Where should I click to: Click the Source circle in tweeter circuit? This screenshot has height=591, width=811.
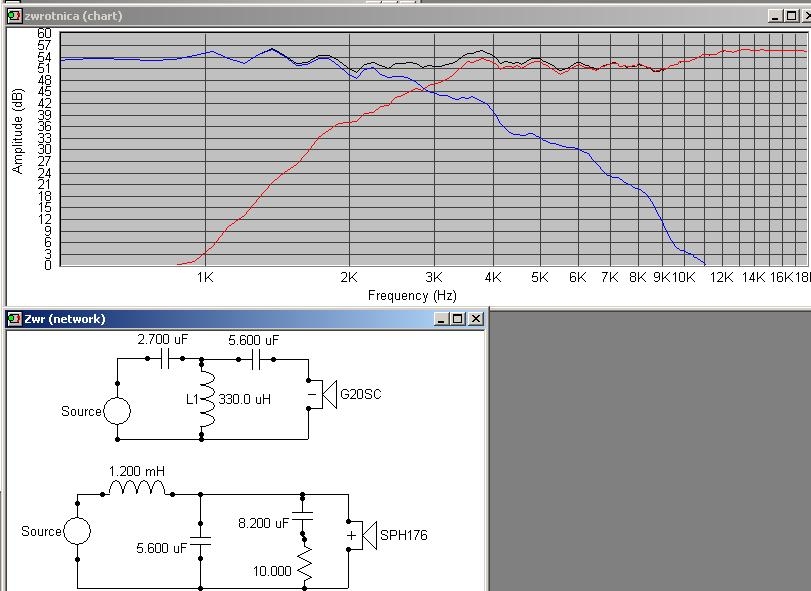click(x=118, y=411)
